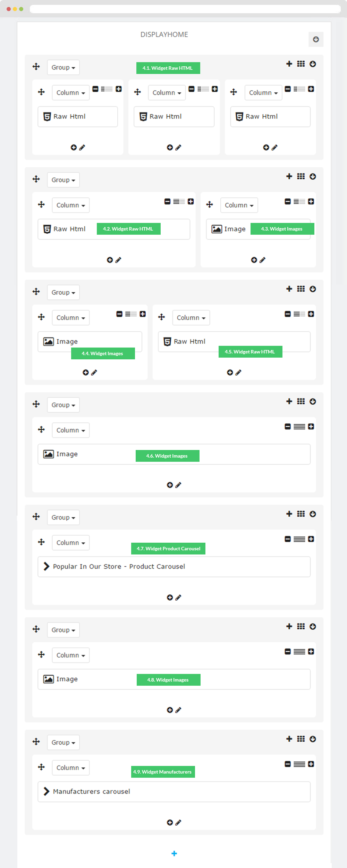
Task: Open the first Group dropdown
Action: [x=63, y=67]
